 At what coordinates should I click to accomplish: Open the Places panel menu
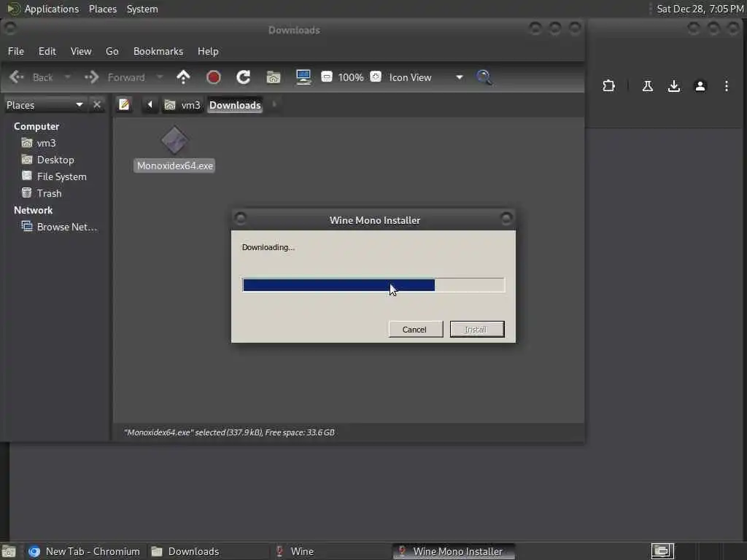[103, 9]
